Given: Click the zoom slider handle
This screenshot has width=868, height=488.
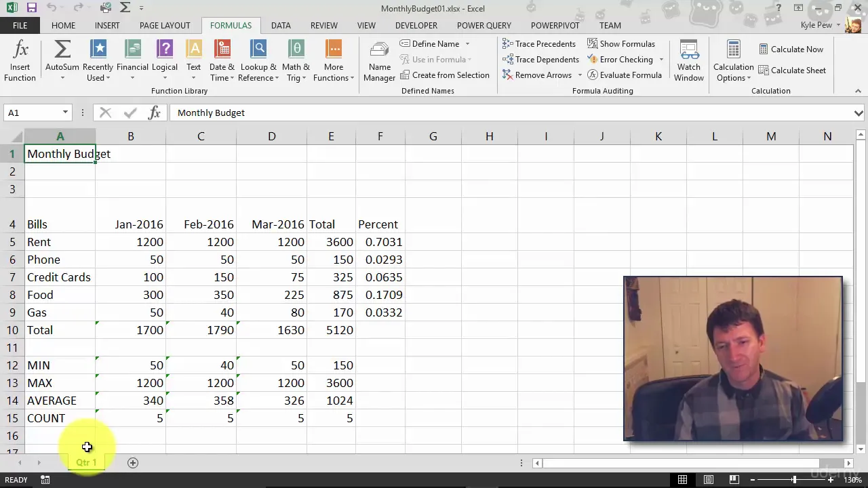Looking at the screenshot, I should pyautogui.click(x=794, y=480).
